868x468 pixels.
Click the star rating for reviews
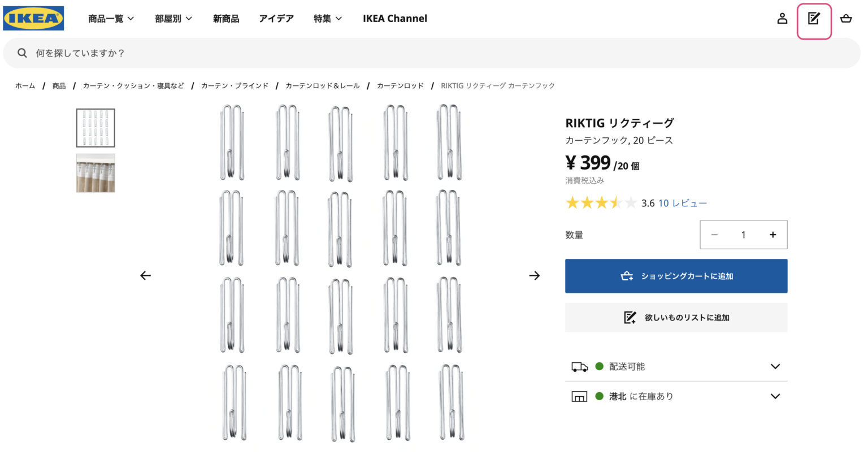coord(601,203)
